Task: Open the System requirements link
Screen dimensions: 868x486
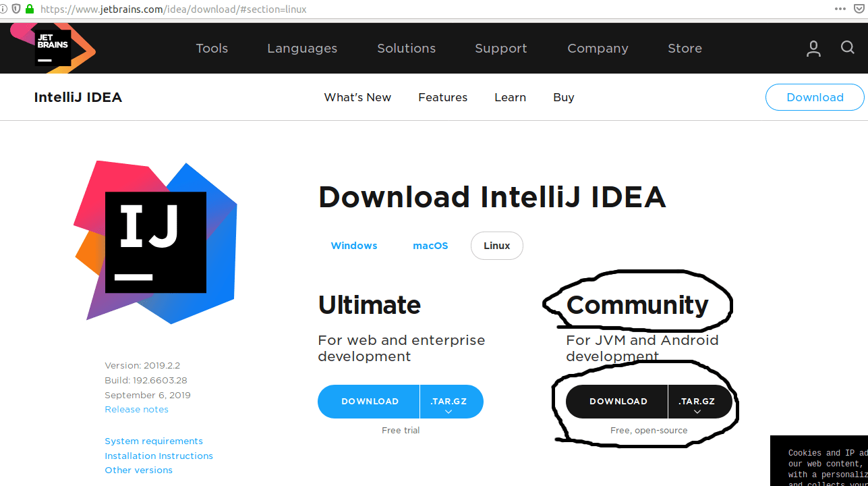Action: pos(154,441)
